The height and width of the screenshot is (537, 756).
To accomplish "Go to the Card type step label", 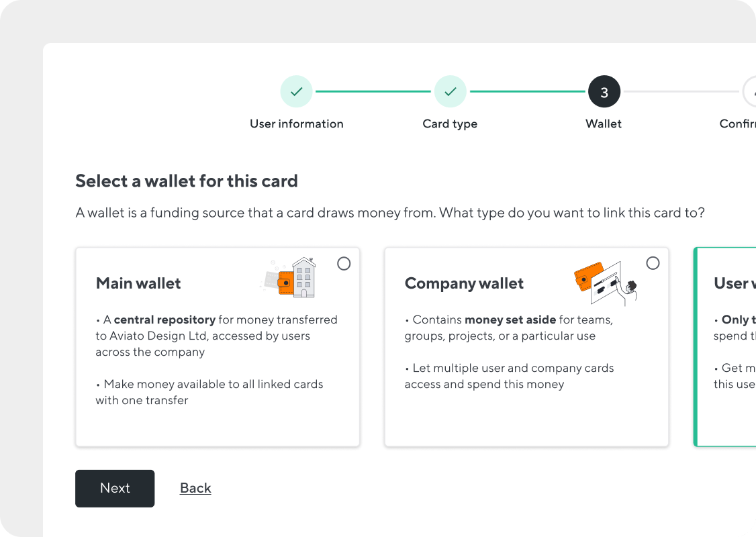I will 450,124.
